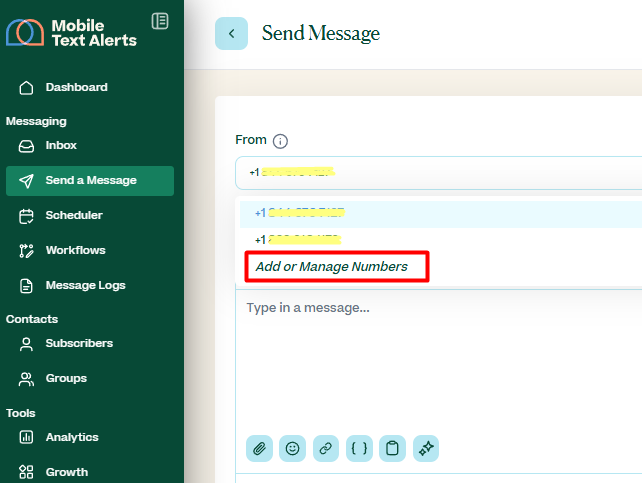Open the Message Logs menu item

coord(90,285)
